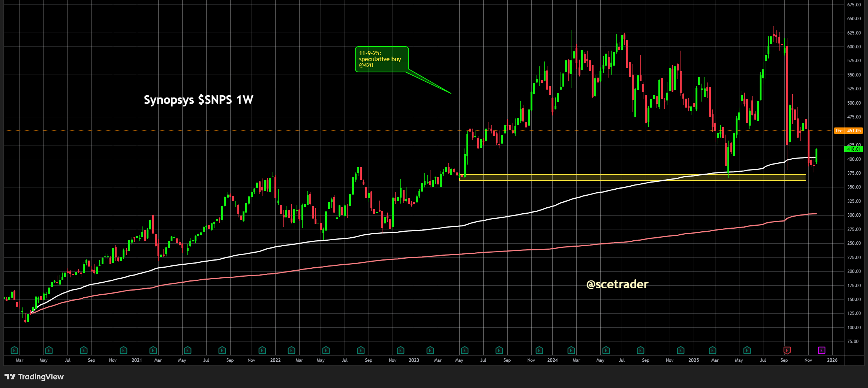Click the 2024 label on the time axis

(552, 360)
